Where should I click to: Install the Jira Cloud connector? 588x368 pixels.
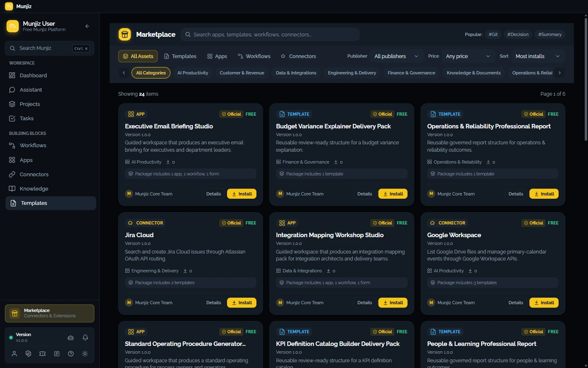tap(242, 303)
